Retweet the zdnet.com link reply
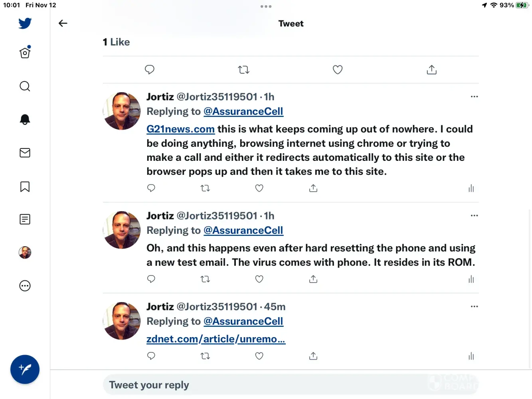 click(x=205, y=356)
